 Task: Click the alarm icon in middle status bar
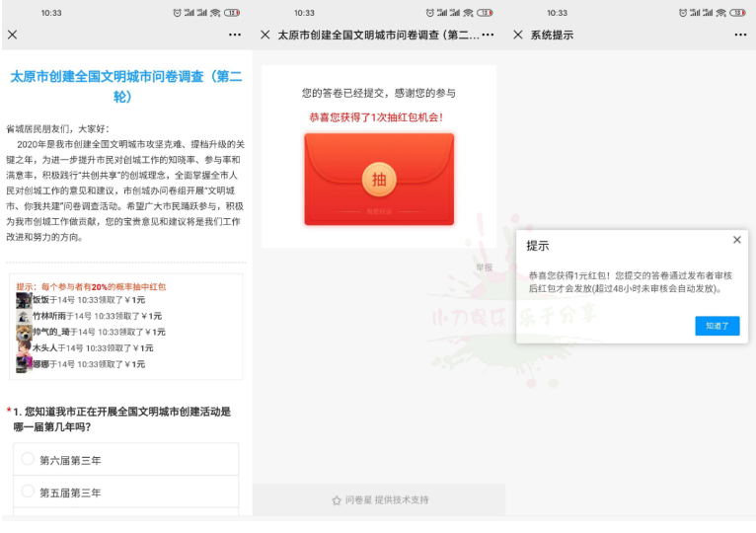[430, 13]
